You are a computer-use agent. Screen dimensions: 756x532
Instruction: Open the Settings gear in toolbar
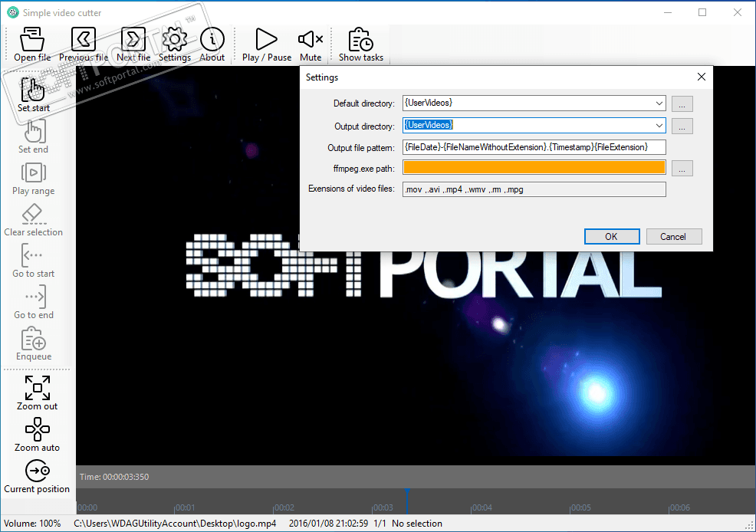175,44
